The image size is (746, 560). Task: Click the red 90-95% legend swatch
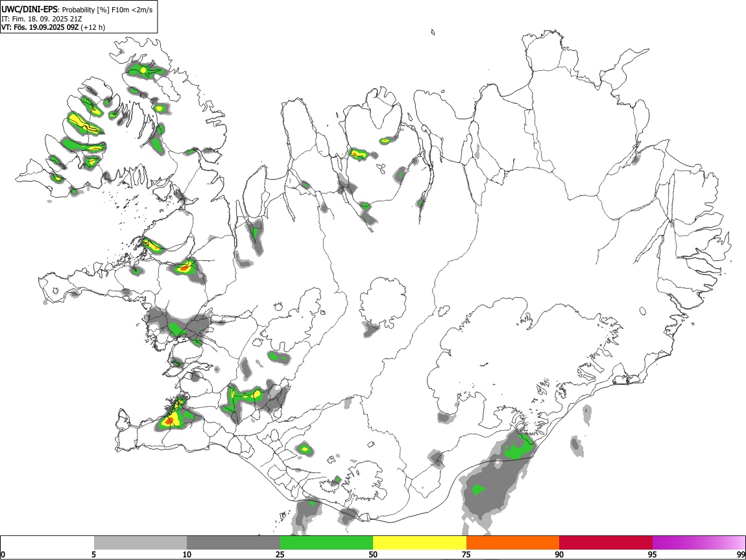606,543
